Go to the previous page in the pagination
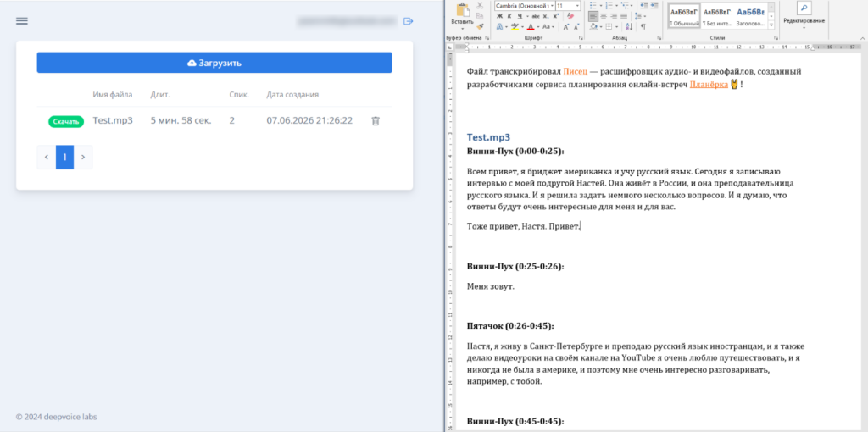Screen dimensions: 868x432 47,157
